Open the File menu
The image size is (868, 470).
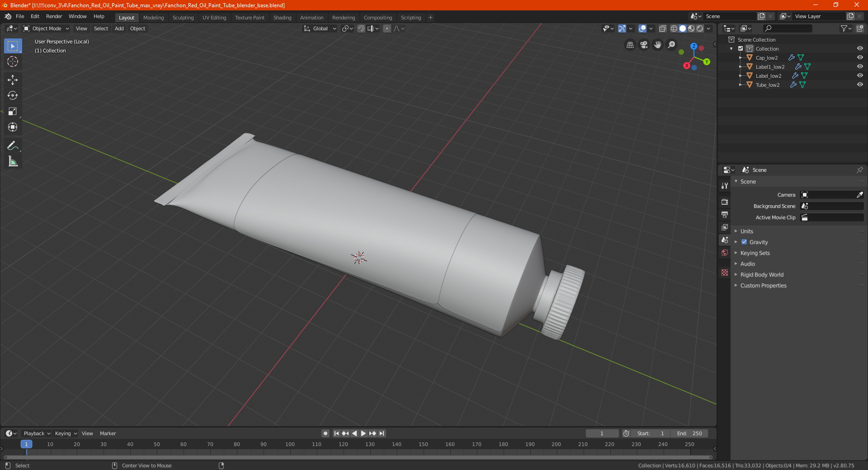[x=20, y=16]
